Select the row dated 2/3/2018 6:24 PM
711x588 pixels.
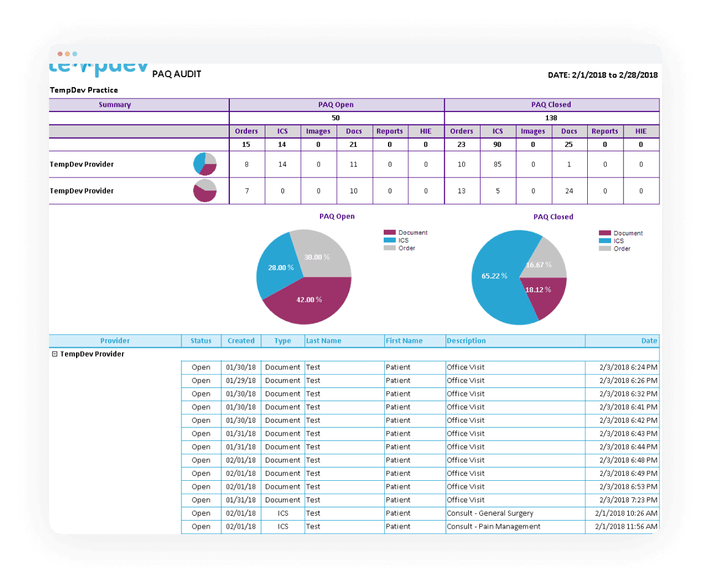[420, 367]
